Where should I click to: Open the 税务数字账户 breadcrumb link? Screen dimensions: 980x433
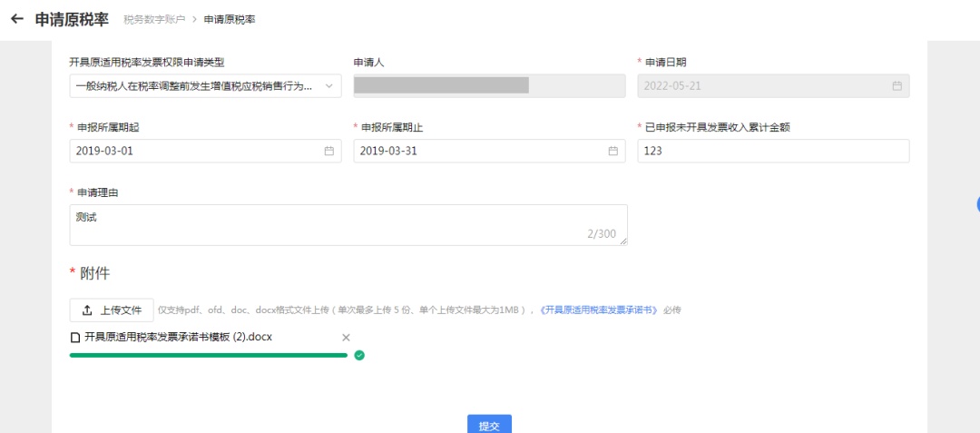[x=154, y=20]
